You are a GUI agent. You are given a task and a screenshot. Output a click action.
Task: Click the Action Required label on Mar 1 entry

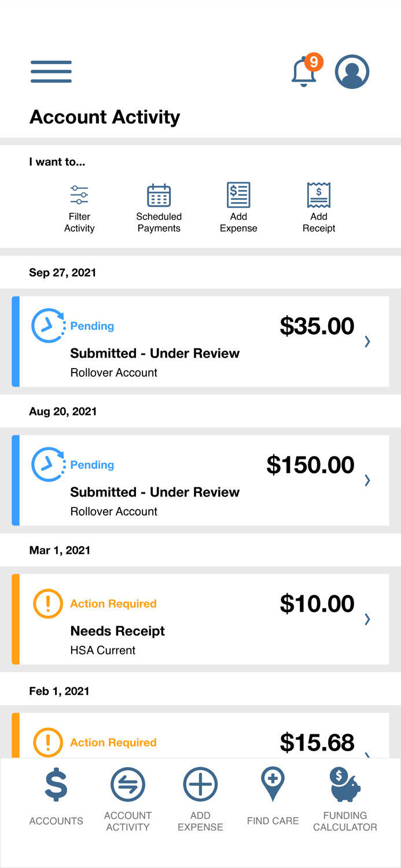113,604
